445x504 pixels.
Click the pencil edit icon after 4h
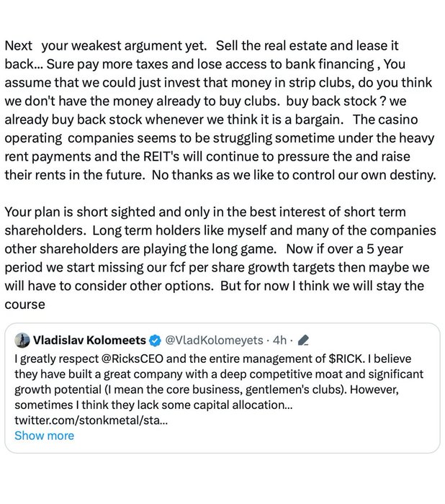(303, 340)
